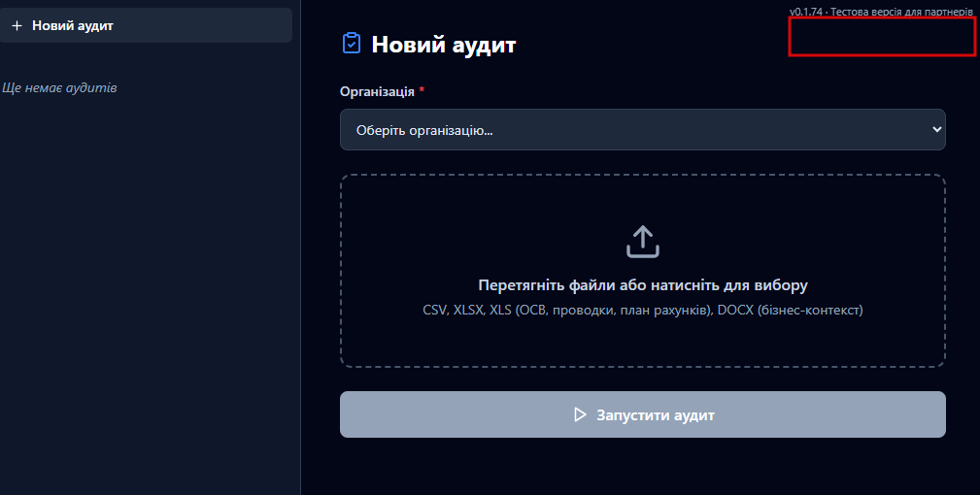Viewport: 980px width, 495px height.
Task: Click the version label 'v0.1.74'
Action: (805, 12)
